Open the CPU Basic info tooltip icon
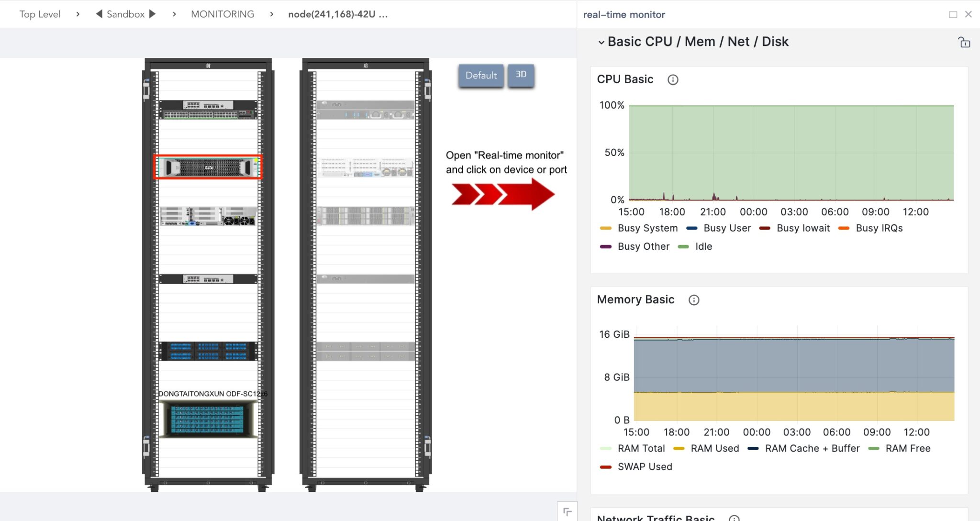This screenshot has height=521, width=980. 672,79
